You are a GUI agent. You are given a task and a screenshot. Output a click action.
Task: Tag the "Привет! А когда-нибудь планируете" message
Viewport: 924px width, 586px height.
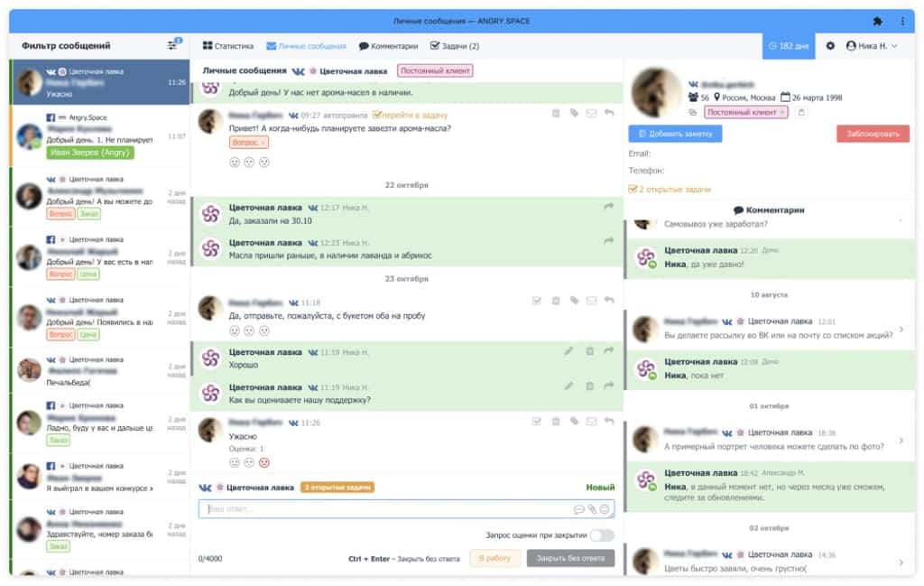point(574,113)
